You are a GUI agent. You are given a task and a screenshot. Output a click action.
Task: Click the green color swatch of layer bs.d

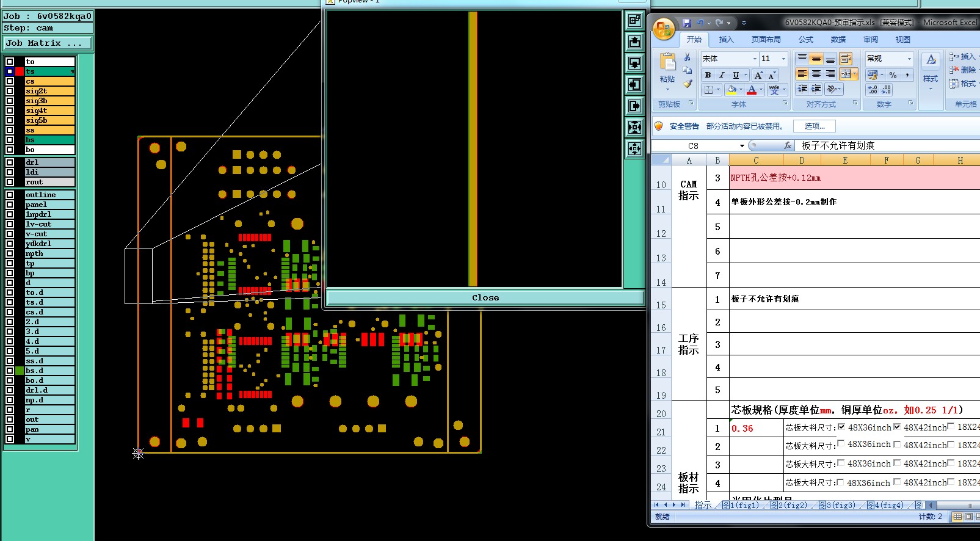click(x=20, y=371)
